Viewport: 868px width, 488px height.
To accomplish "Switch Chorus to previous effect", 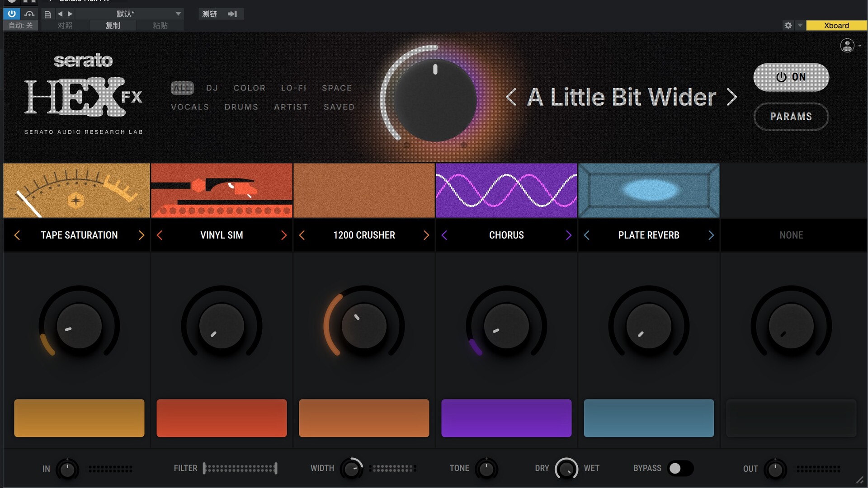I will (444, 235).
